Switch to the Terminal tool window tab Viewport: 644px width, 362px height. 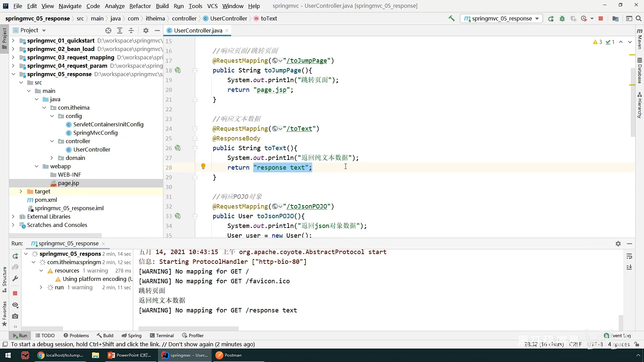[162, 336]
